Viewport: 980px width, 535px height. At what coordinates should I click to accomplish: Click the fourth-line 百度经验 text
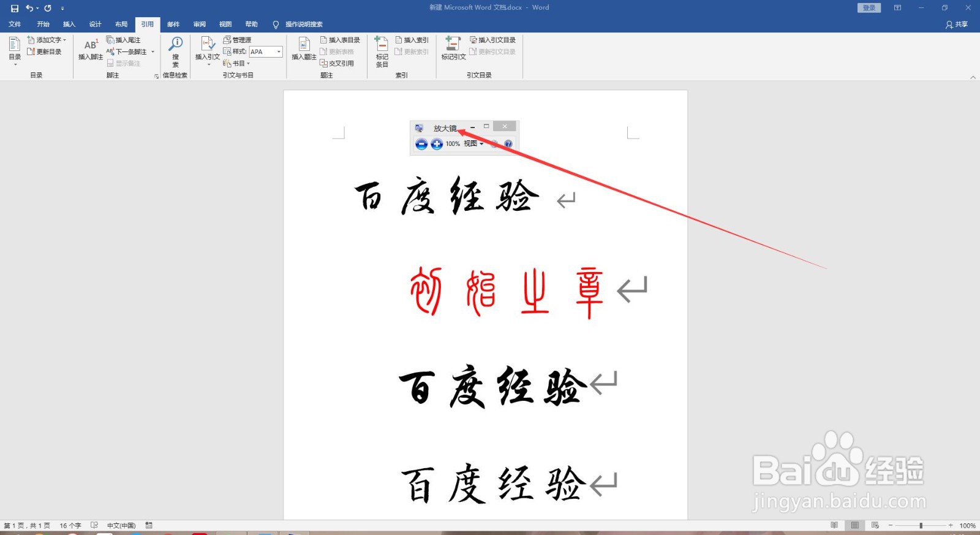tap(494, 484)
